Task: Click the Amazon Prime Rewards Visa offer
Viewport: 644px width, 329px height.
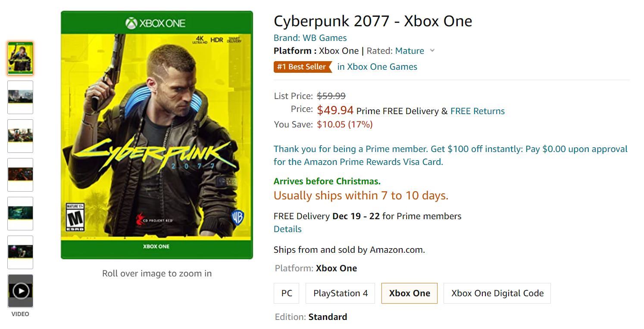Action: coord(450,155)
